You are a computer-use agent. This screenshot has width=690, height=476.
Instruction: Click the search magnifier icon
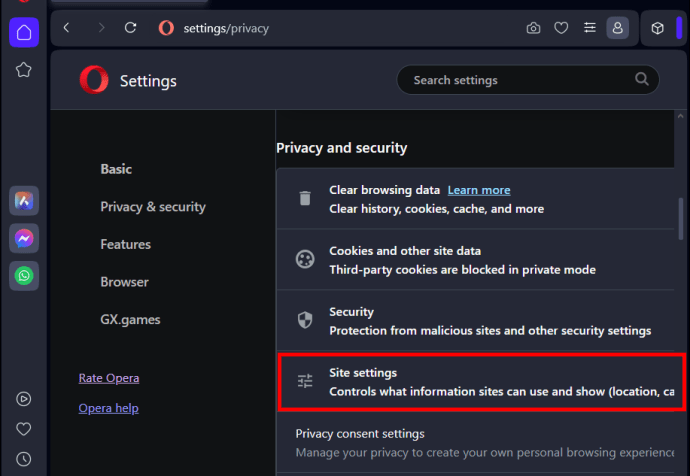click(x=642, y=79)
